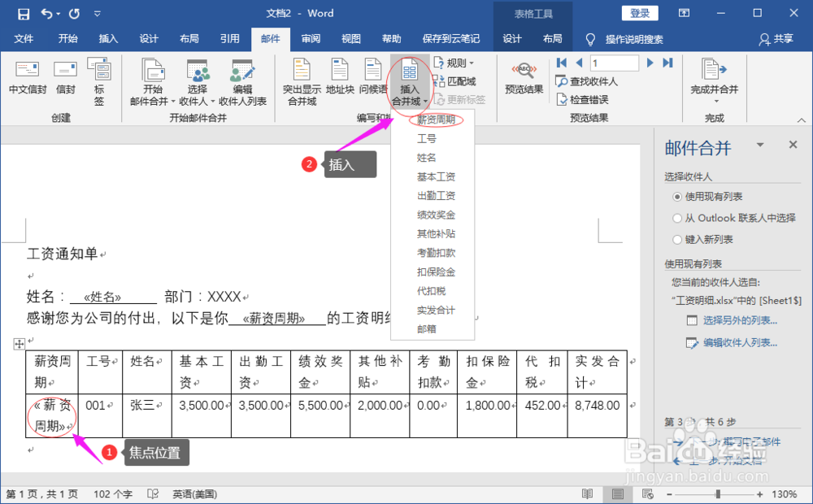The height and width of the screenshot is (504, 813).
Task: Click the 130% zoom level
Action: tap(785, 494)
